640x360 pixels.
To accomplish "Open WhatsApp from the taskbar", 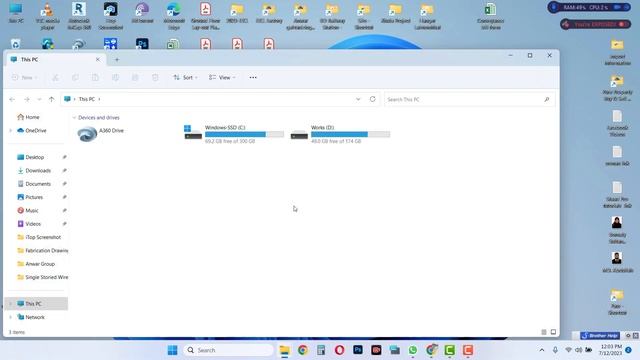I will tap(413, 350).
